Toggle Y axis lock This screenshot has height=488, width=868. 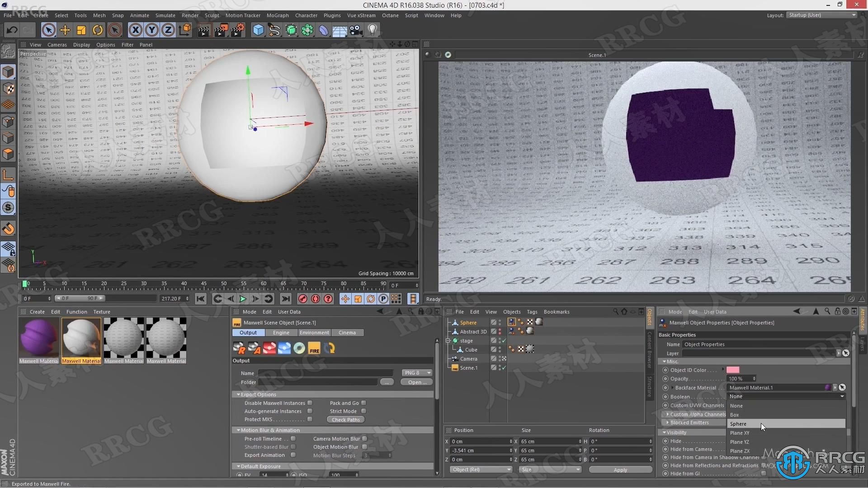pos(151,30)
